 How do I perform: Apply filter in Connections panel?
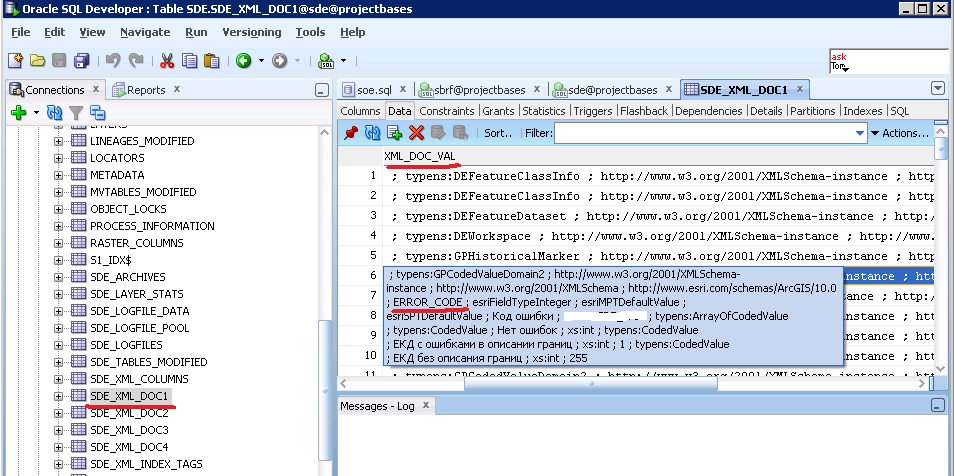point(76,113)
